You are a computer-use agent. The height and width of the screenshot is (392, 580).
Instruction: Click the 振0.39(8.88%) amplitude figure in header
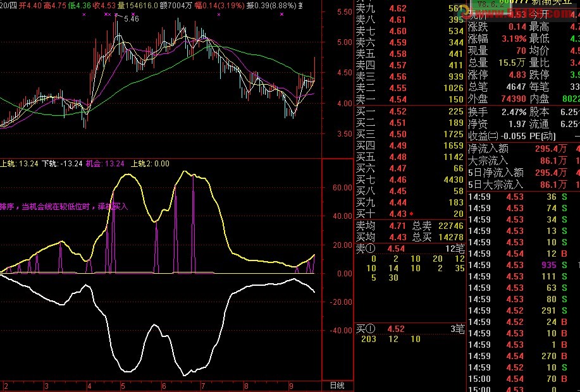click(x=272, y=5)
